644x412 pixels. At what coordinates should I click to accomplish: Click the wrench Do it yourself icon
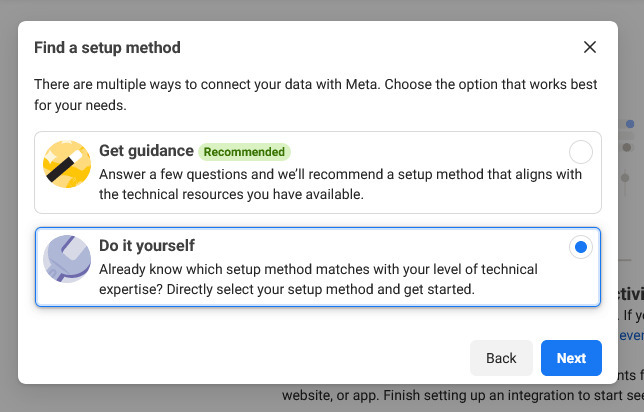67,260
